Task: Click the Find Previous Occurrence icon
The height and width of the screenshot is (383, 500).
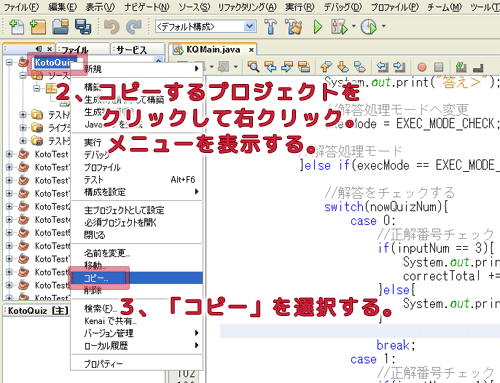Action: tap(270, 67)
